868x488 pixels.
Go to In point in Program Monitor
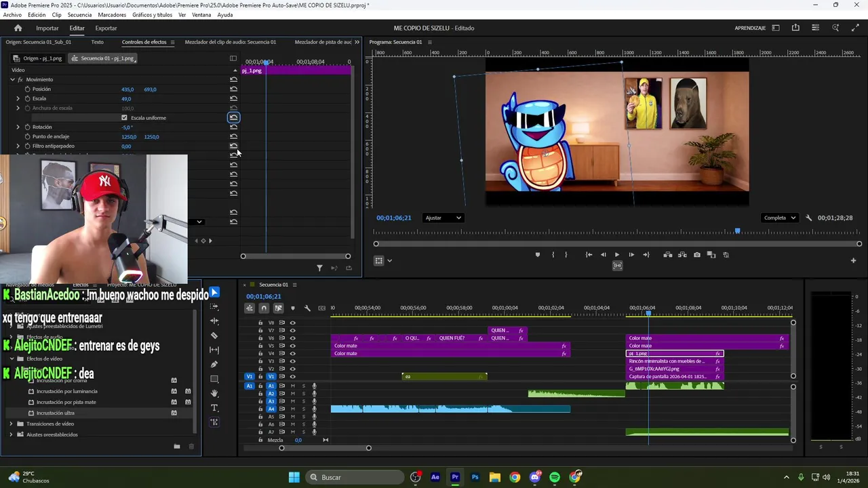pos(589,255)
